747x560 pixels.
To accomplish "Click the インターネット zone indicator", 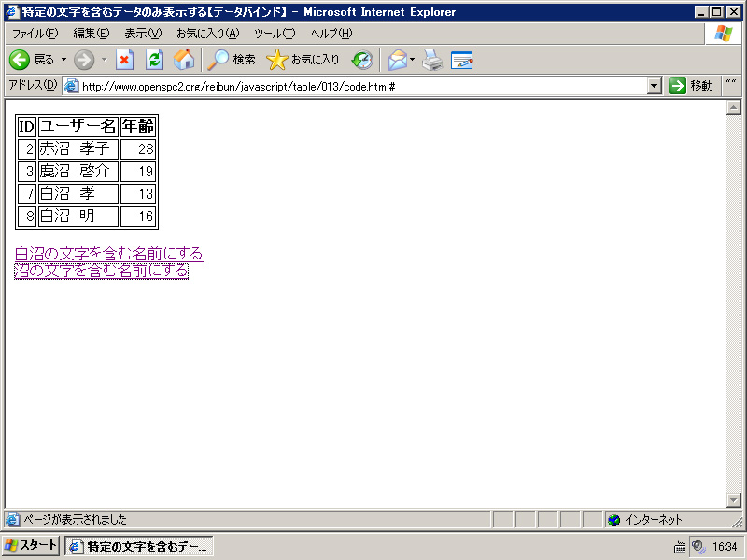I will tap(645, 520).
